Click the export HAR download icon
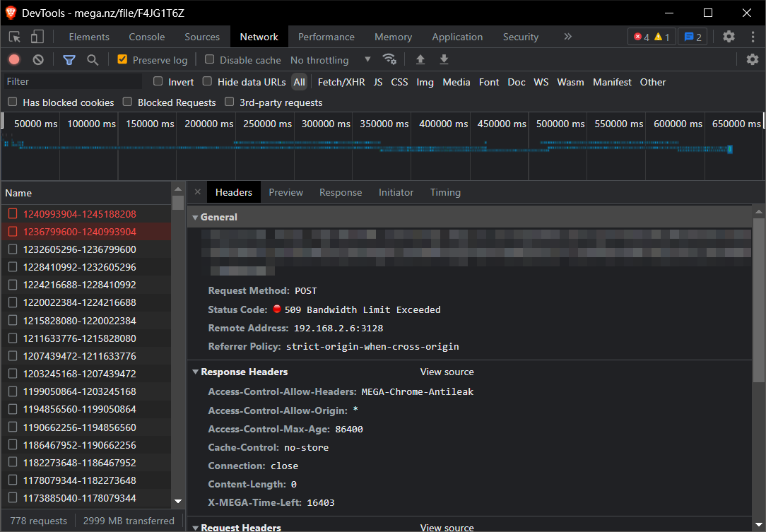Viewport: 766px width, 532px height. [444, 59]
